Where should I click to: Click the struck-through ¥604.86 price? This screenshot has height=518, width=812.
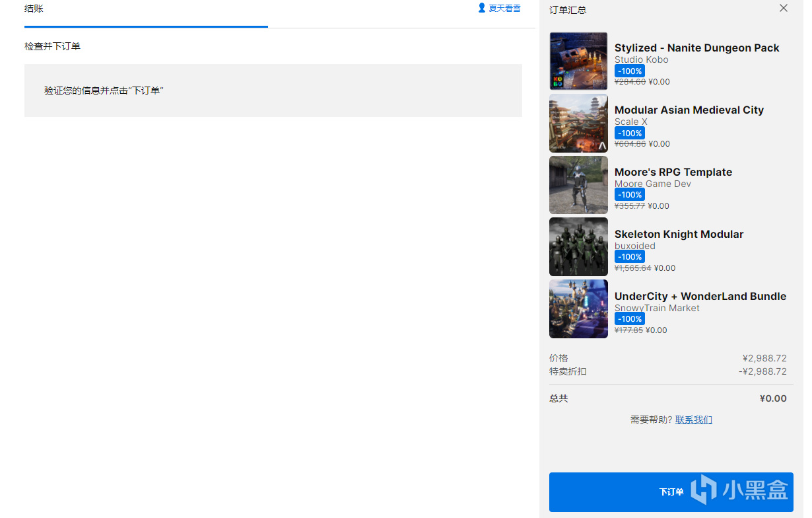(x=630, y=144)
